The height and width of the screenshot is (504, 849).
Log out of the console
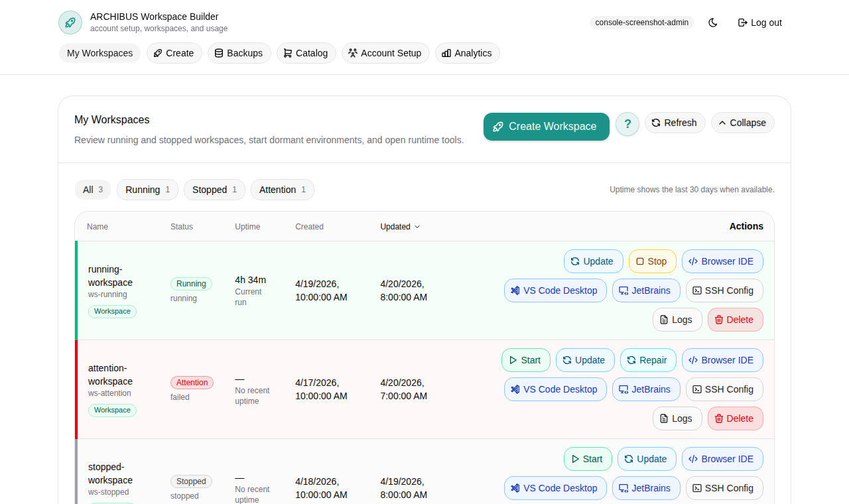(x=759, y=22)
